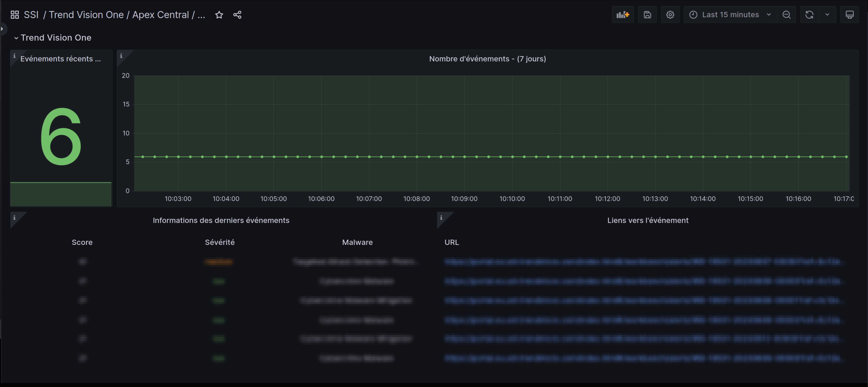The width and height of the screenshot is (868, 387).
Task: Open dashboard settings gear
Action: (670, 14)
